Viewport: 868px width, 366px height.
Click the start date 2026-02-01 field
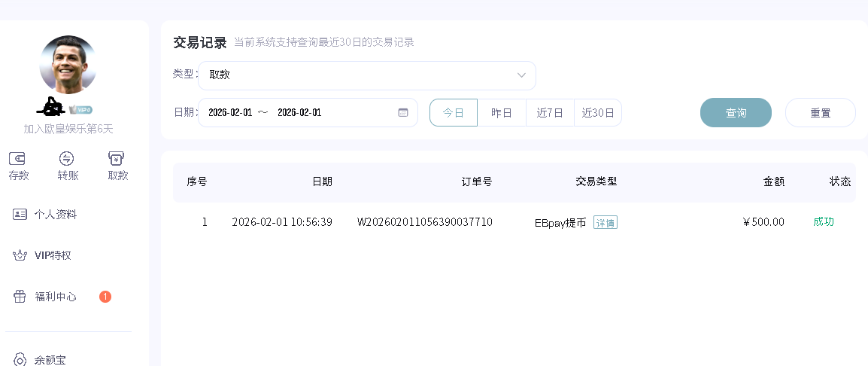pos(230,113)
